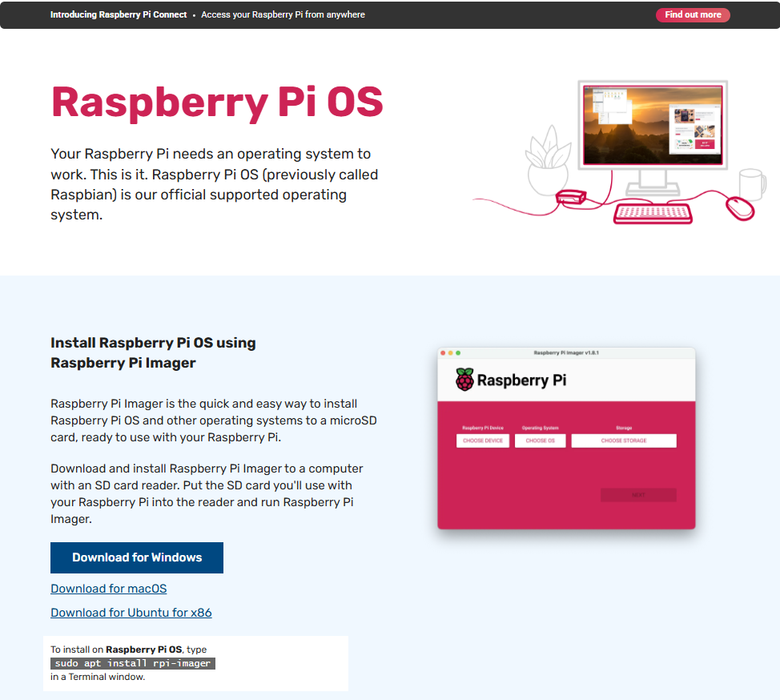Click the Raspberry Pi OS main heading
The height and width of the screenshot is (700, 780).
[217, 103]
